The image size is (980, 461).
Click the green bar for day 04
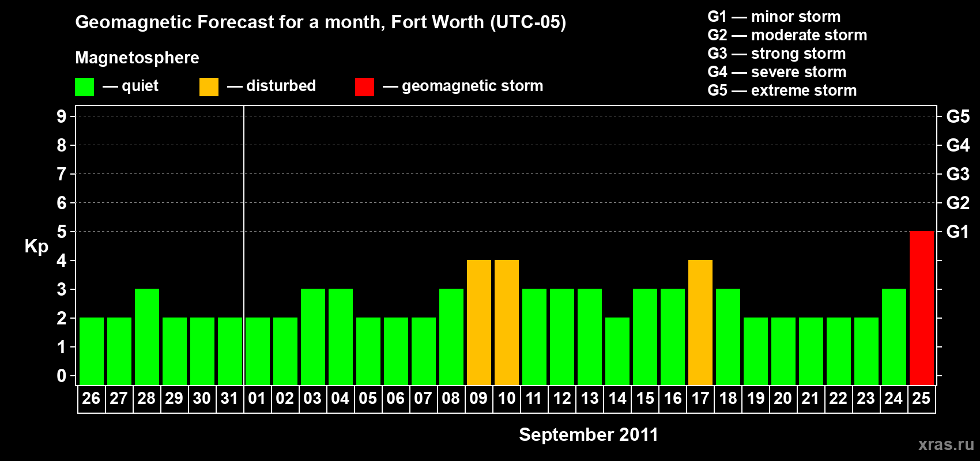tap(340, 337)
